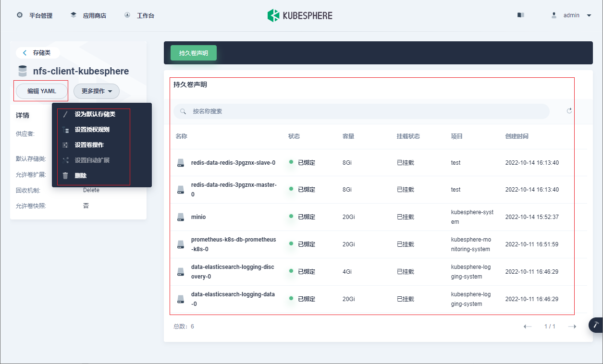Click disk icon of elasticsearch-logging-discovery row
Image resolution: width=603 pixels, height=364 pixels.
(180, 272)
